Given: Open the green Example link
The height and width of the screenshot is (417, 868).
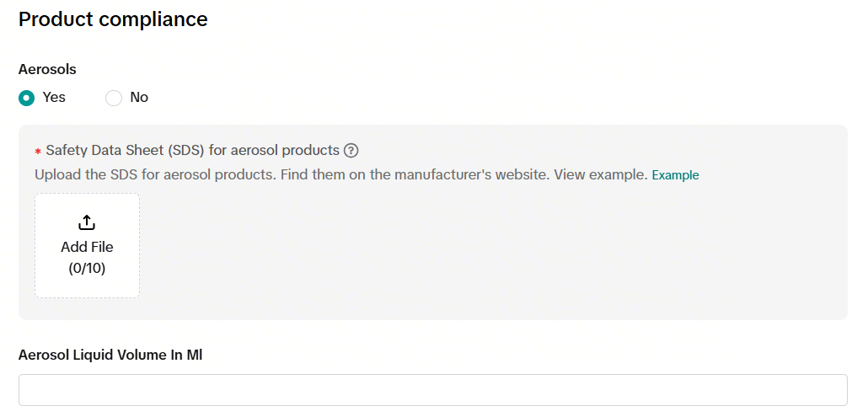Looking at the screenshot, I should tap(675, 175).
